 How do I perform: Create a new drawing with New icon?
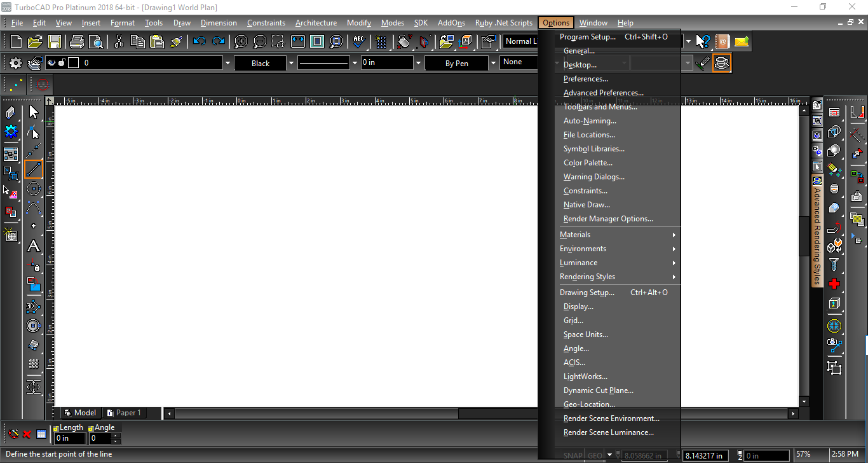tap(17, 42)
